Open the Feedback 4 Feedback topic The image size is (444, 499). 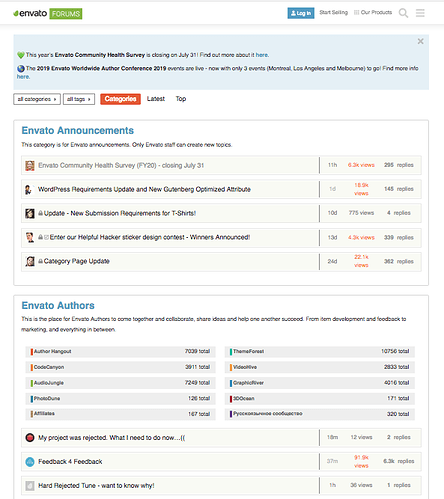70,462
